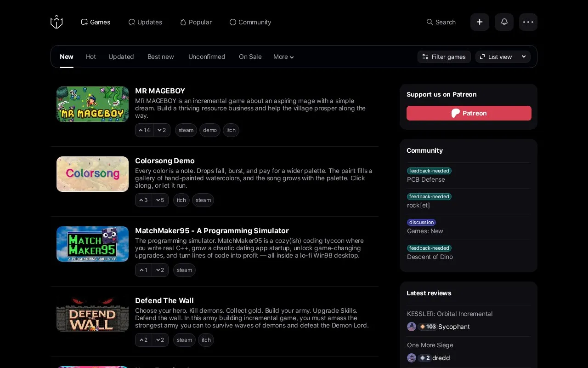Image resolution: width=588 pixels, height=368 pixels.
Task: Click MR MAGEBOY demo tag
Action: click(210, 130)
